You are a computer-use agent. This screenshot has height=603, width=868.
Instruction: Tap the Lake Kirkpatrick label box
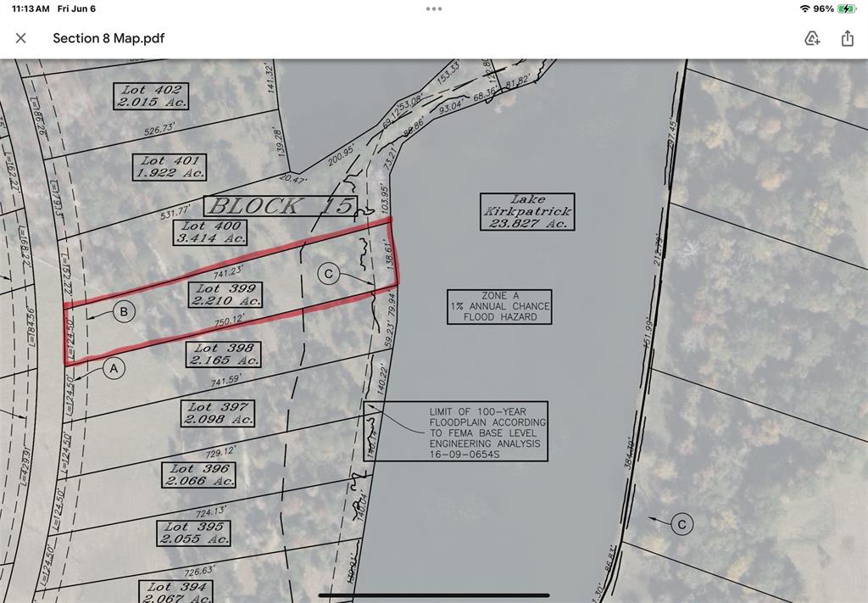pyautogui.click(x=527, y=211)
